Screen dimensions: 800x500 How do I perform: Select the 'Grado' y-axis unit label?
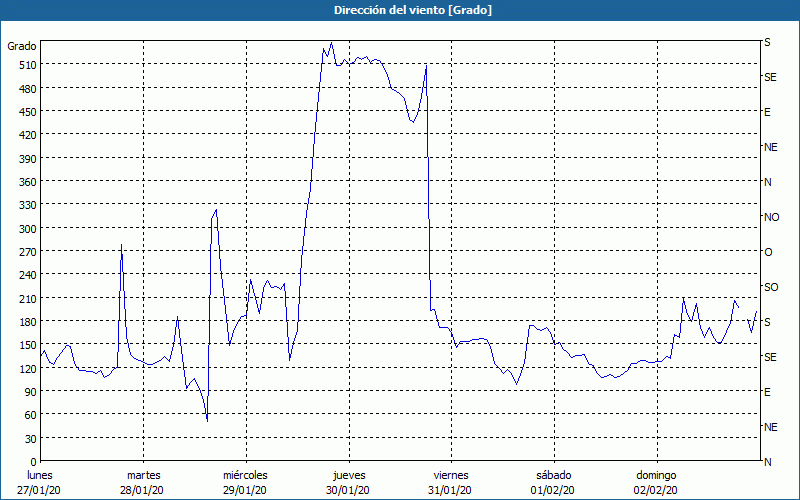coord(22,46)
